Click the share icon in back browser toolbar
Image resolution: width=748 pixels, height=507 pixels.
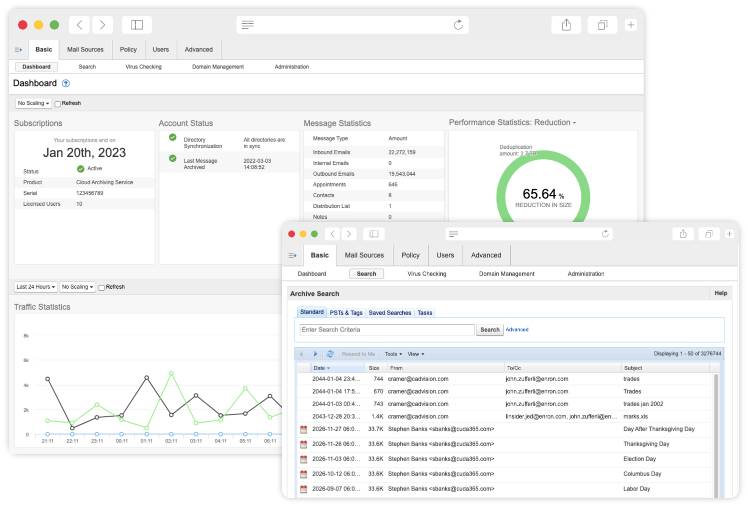566,25
